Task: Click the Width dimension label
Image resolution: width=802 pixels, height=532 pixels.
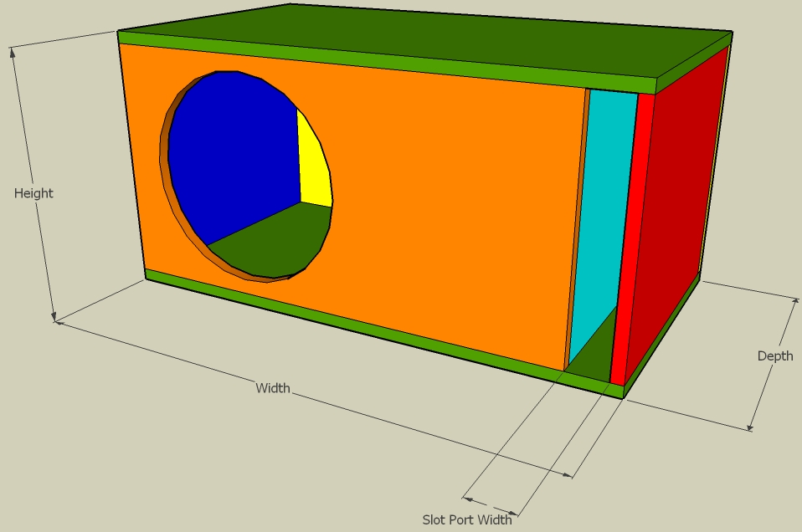Action: point(273,387)
